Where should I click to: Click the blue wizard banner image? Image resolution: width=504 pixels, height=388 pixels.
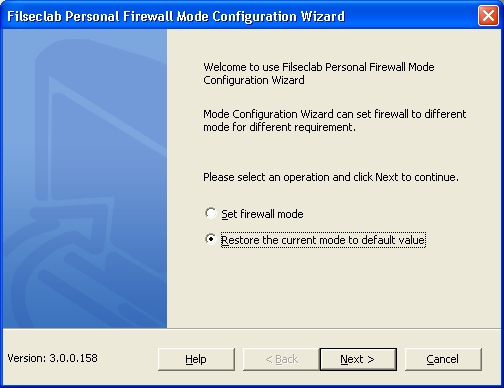(85, 179)
